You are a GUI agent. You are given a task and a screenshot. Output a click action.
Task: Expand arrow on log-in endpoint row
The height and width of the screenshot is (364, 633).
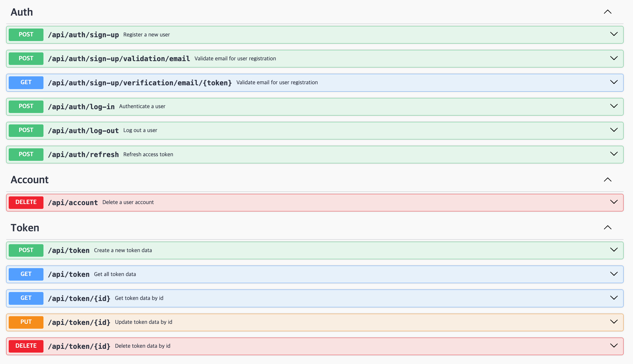click(x=614, y=106)
